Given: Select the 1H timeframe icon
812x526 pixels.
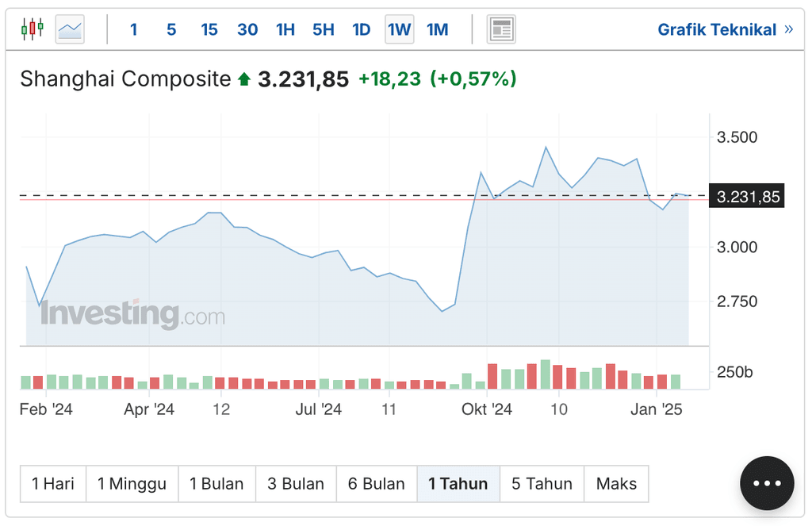Looking at the screenshot, I should coord(285,29).
